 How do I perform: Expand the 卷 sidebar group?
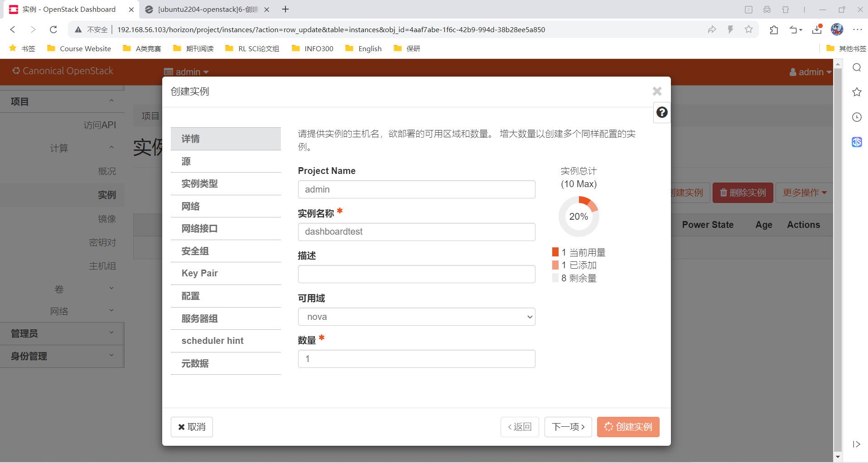pos(62,289)
